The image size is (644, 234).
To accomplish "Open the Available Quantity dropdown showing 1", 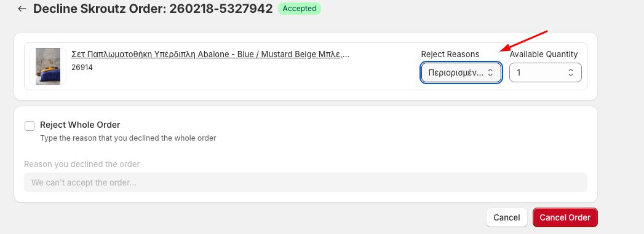I will [546, 72].
